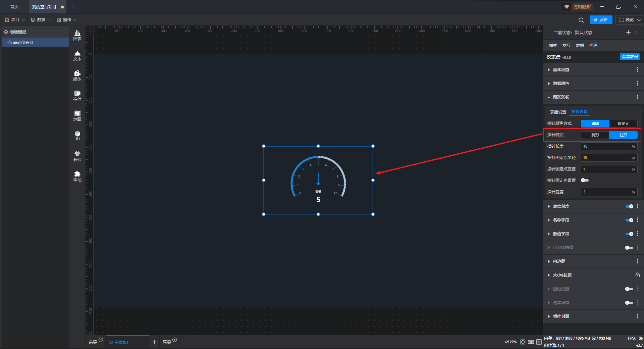Click the 查看教程 tutorial button
644x349 pixels.
tap(630, 57)
